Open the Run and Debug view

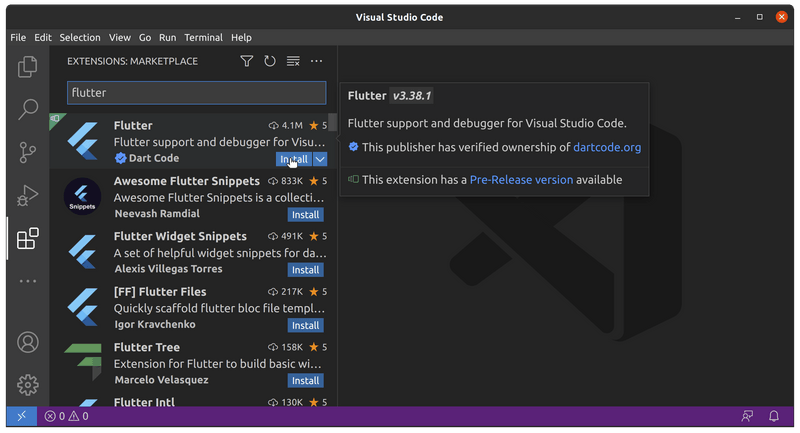[x=28, y=195]
